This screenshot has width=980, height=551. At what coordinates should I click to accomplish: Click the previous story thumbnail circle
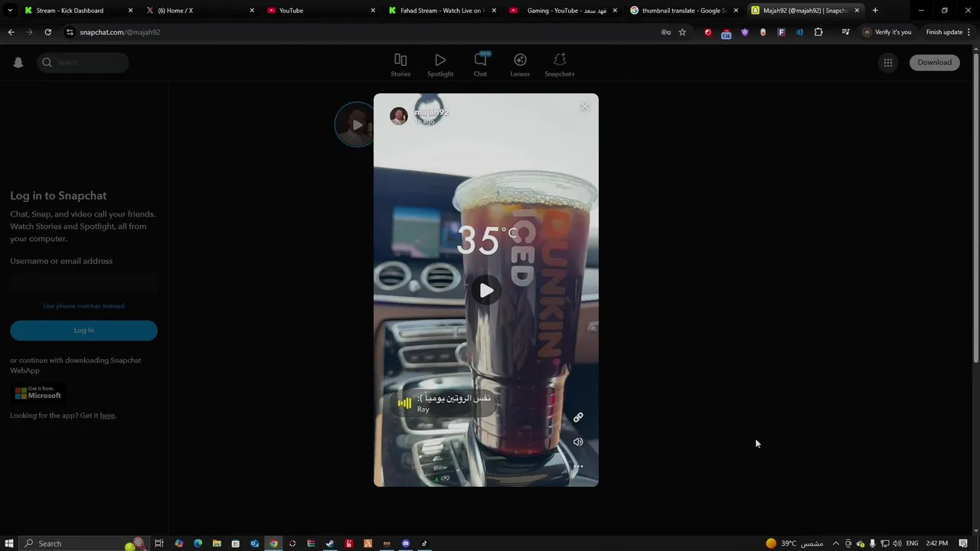click(354, 124)
